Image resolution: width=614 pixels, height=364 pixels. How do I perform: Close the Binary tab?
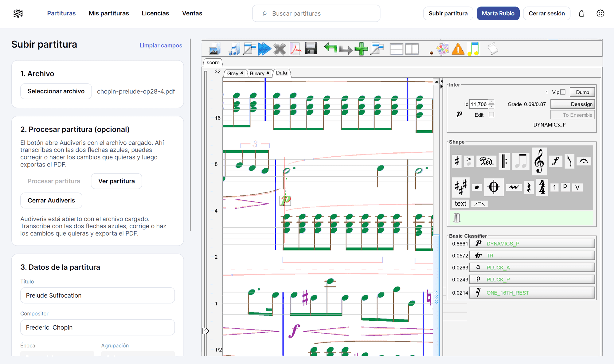(268, 73)
